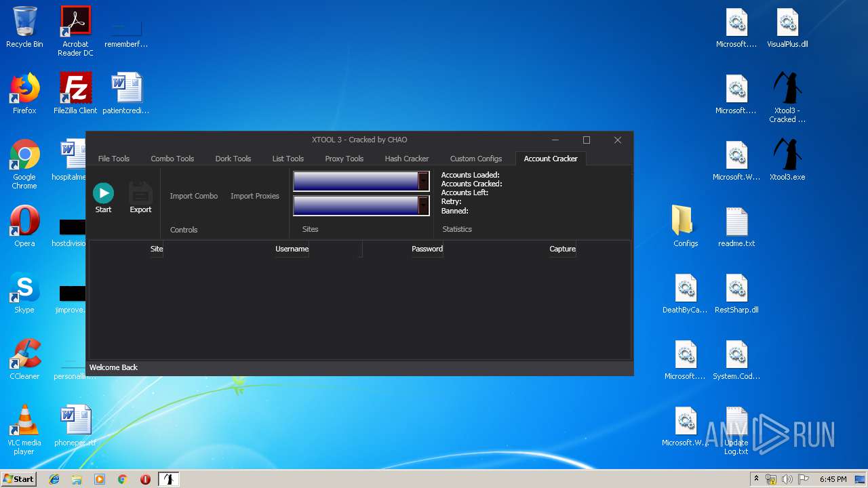This screenshot has height=488, width=868.
Task: Select the CCleaner desktop icon
Action: 24,359
